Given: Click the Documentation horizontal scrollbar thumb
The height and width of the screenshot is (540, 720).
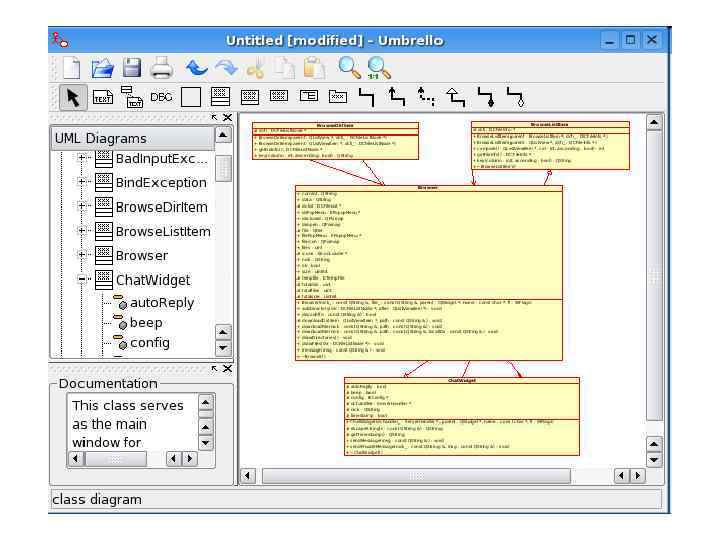Looking at the screenshot, I should tap(116, 459).
